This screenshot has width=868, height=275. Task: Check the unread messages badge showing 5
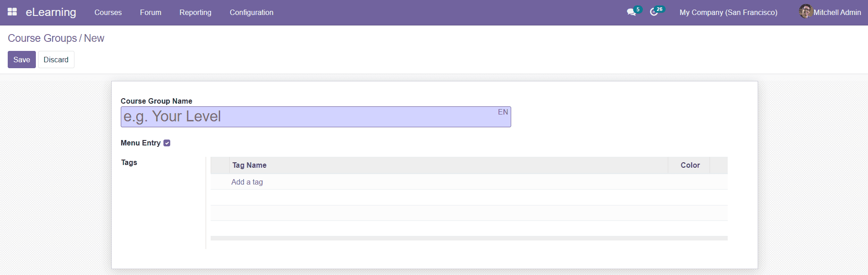pos(637,9)
